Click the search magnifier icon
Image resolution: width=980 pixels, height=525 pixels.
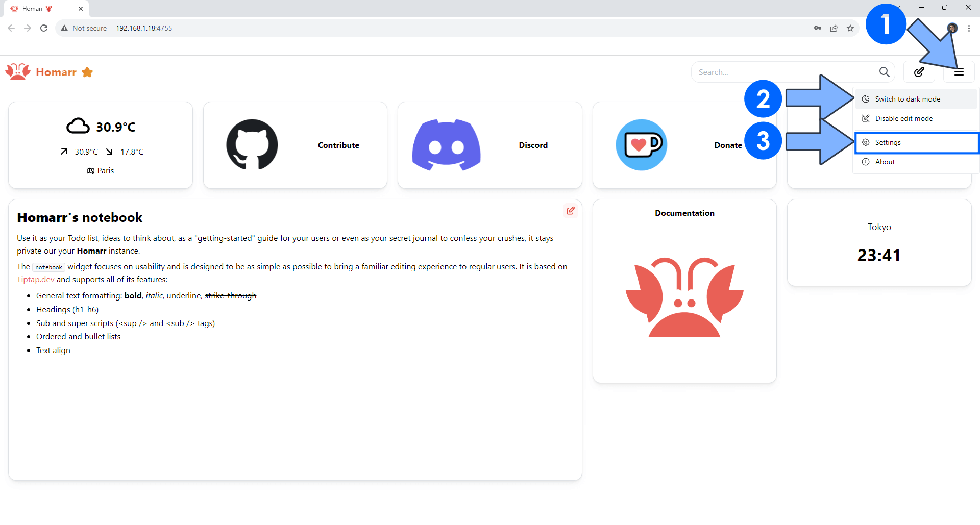coord(885,72)
